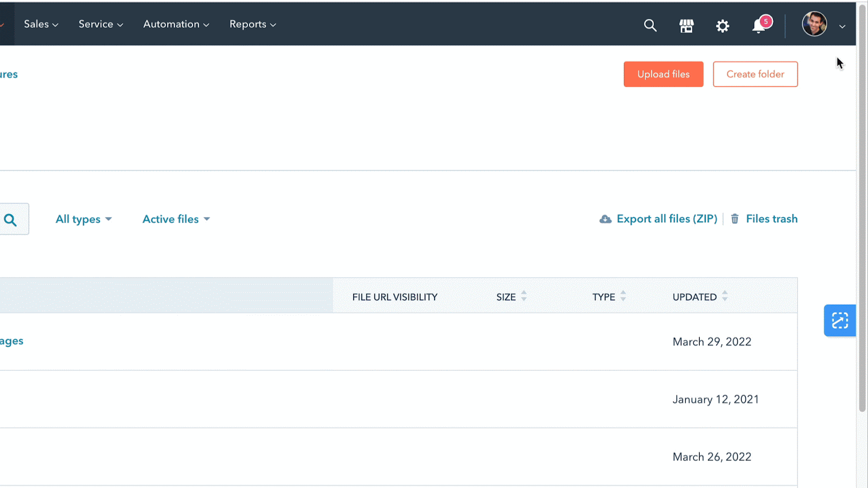The height and width of the screenshot is (488, 868).
Task: Open the blue screenshot widget on the right edge
Action: click(839, 320)
